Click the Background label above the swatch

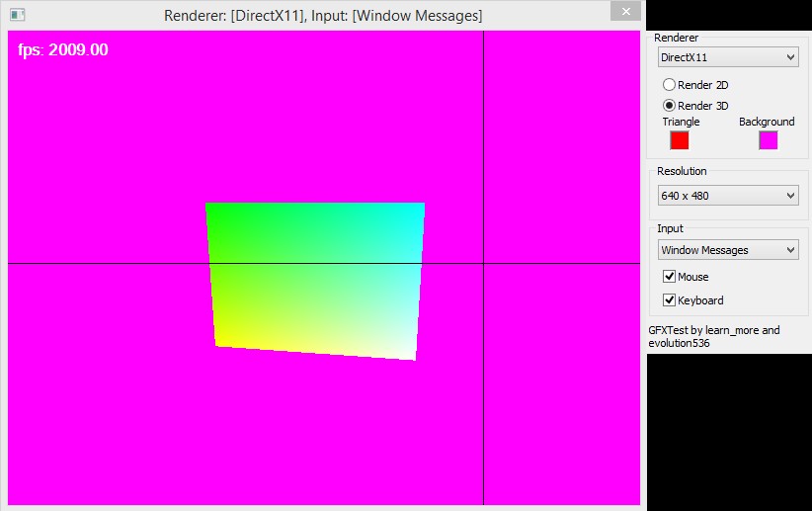[767, 122]
